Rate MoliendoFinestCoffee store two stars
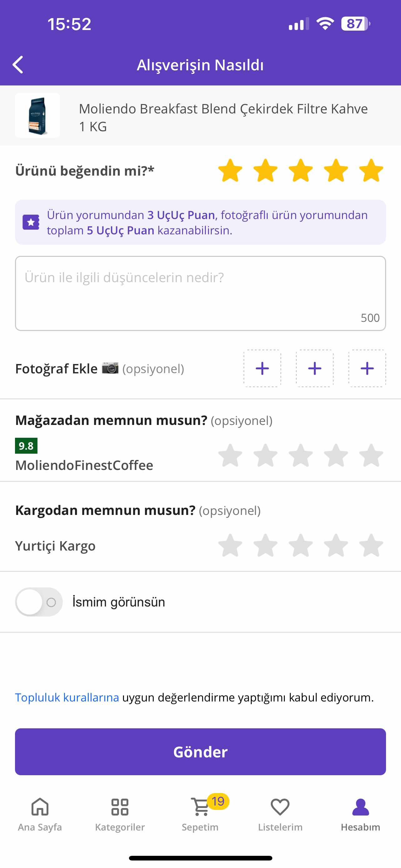The height and width of the screenshot is (868, 401). click(265, 455)
